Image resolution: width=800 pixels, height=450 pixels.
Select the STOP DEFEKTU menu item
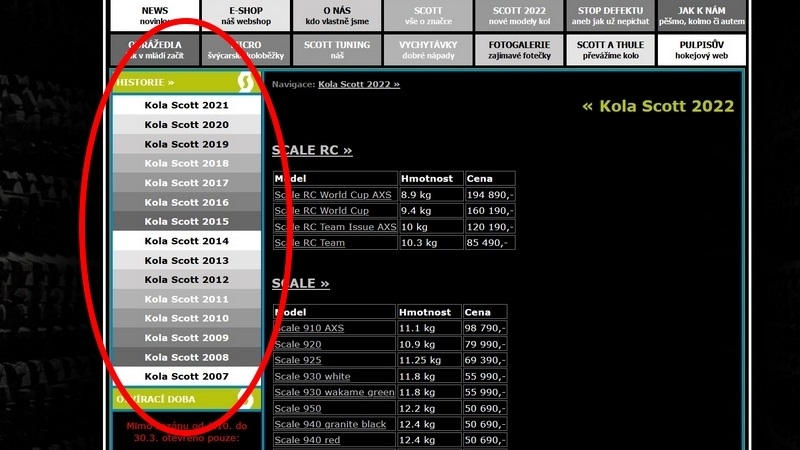[x=610, y=15]
